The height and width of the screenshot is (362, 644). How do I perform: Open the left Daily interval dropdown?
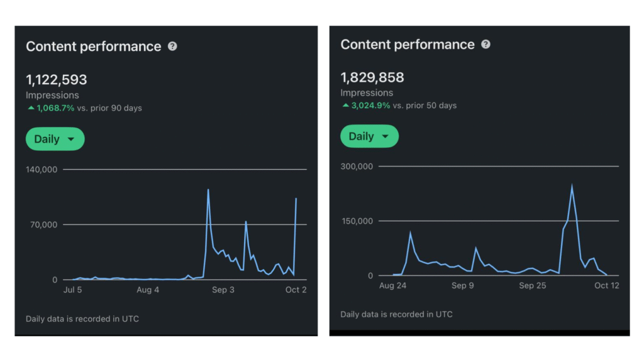click(55, 139)
